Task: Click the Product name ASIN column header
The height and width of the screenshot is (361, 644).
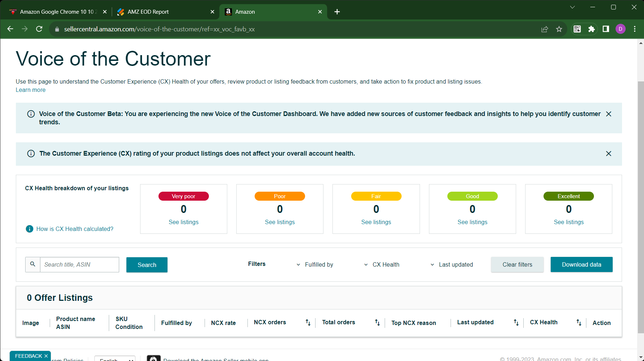Action: [76, 323]
